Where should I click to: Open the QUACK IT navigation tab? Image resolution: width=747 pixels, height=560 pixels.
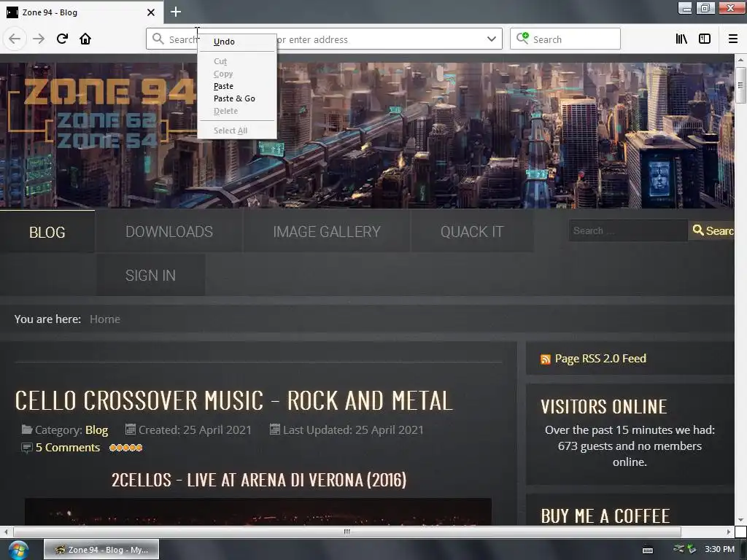[472, 231]
